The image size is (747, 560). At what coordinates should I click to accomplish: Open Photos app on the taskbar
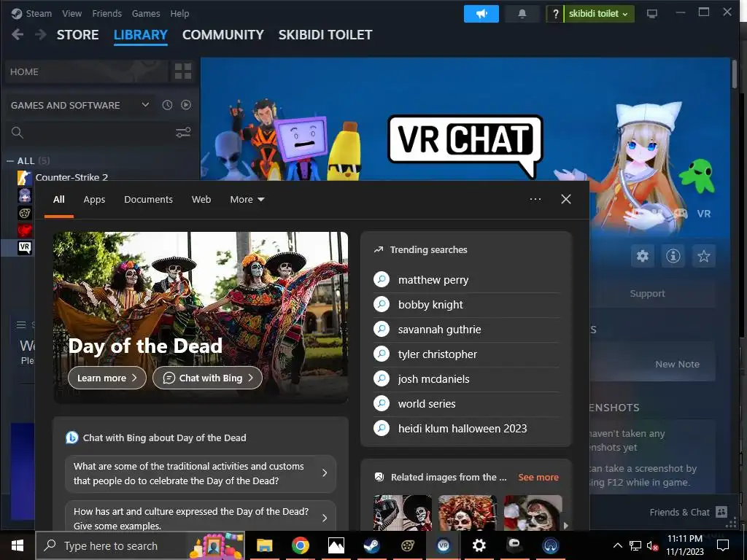tap(336, 545)
